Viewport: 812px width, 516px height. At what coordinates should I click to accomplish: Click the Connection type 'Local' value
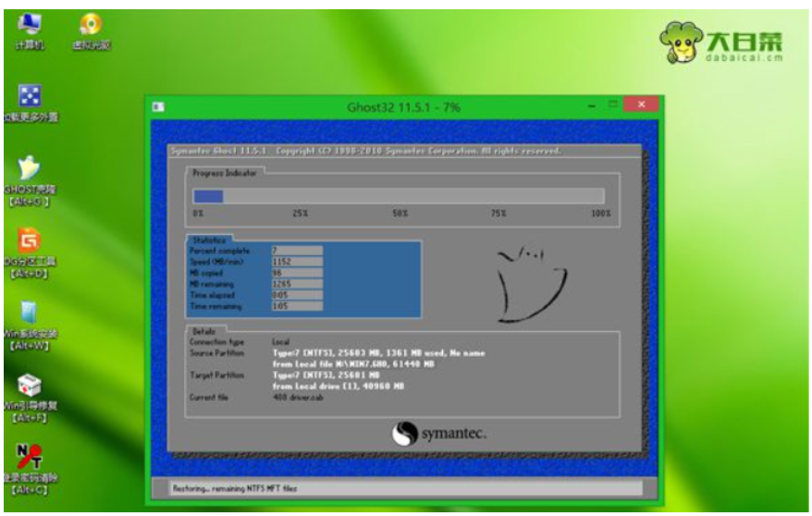click(x=280, y=342)
